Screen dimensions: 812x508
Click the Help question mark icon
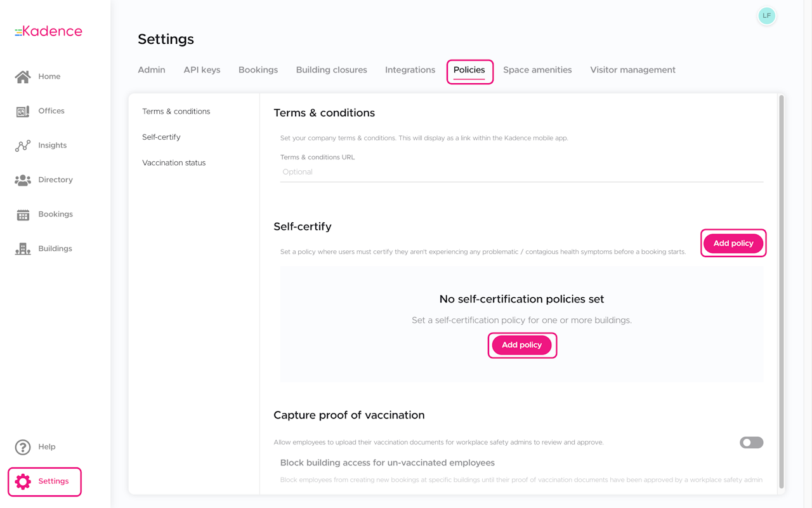coord(23,447)
